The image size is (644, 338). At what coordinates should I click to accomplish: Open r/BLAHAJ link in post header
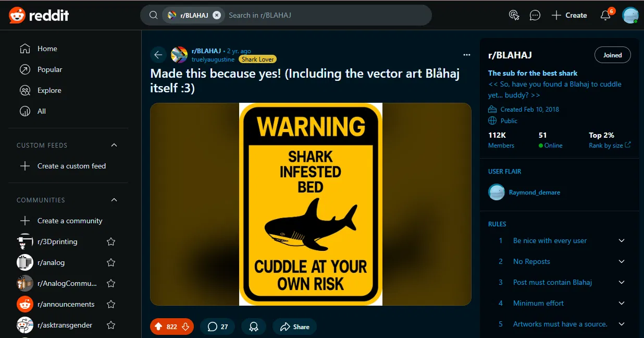(x=206, y=51)
